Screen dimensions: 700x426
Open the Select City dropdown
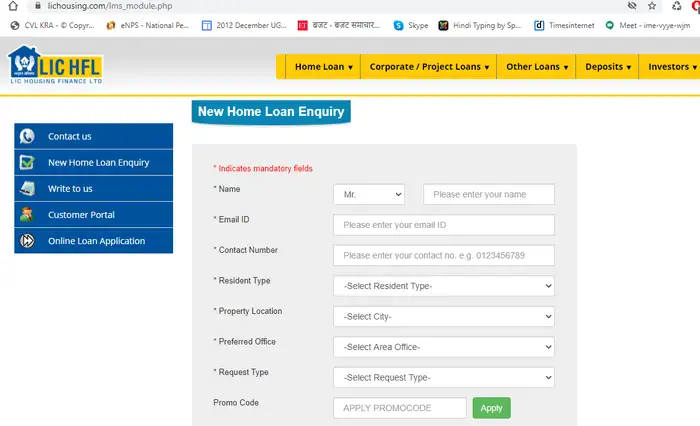coord(443,316)
